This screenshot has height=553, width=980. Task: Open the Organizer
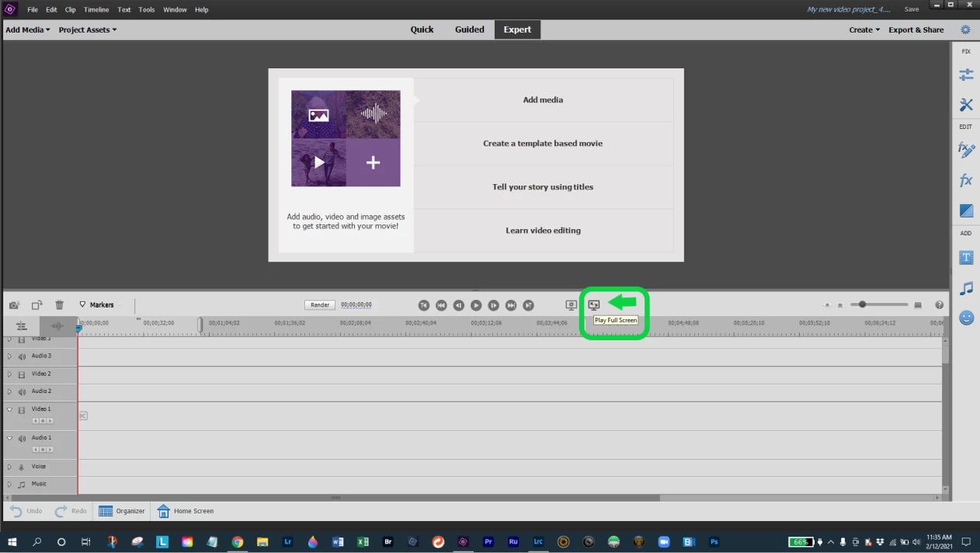tap(122, 511)
